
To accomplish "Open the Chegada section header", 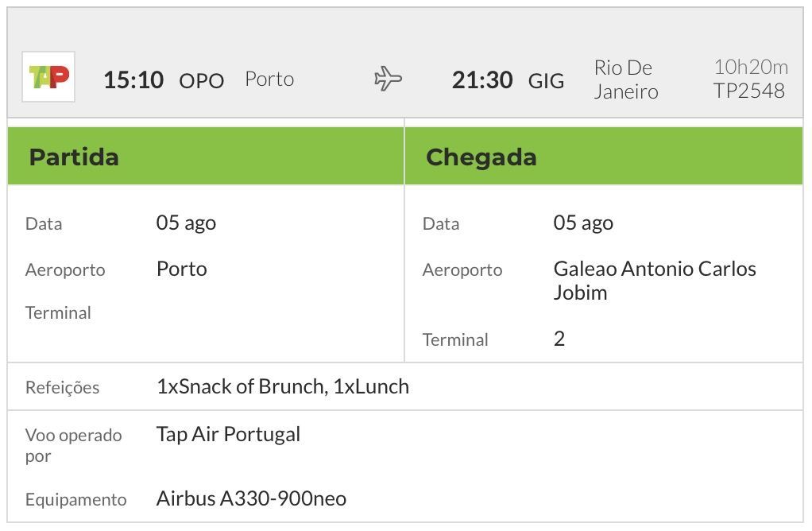I will point(604,156).
